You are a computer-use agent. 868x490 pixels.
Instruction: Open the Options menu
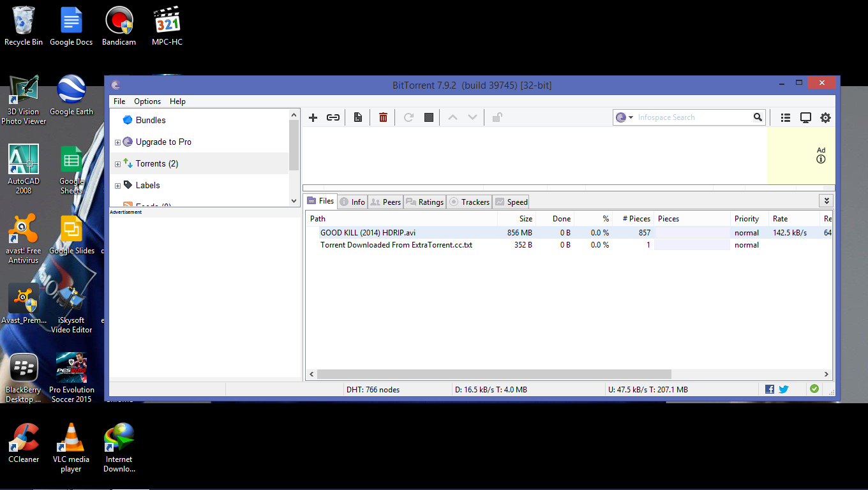click(147, 101)
